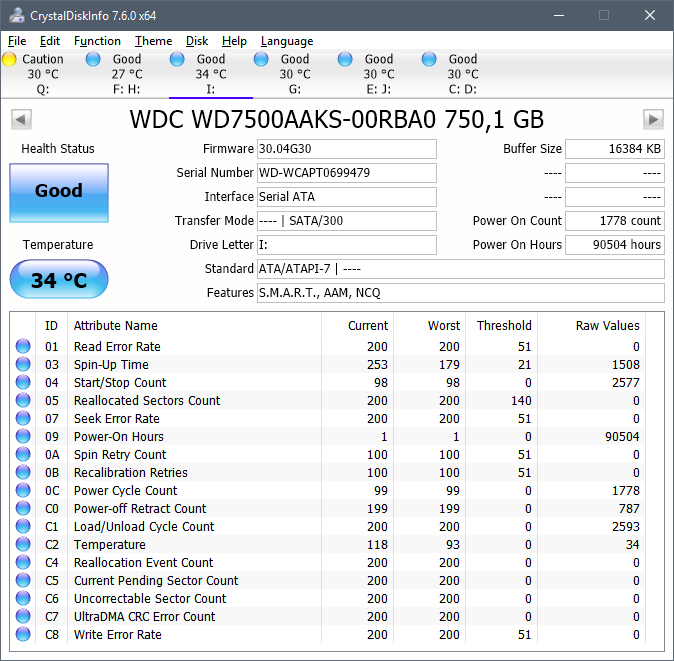Image resolution: width=674 pixels, height=661 pixels.
Task: Click status orb of Reallocated Sectors Count row
Action: (x=23, y=400)
